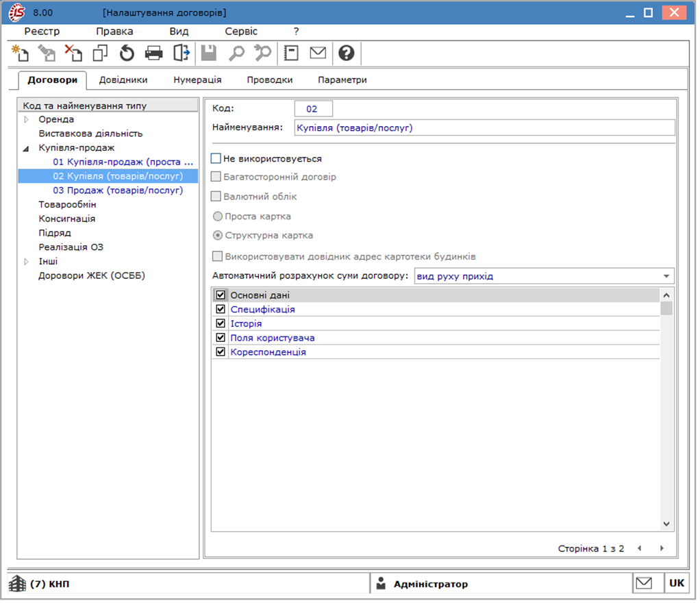
Task: Uncheck the 'Кореспонденція' checkbox
Action: [x=221, y=352]
